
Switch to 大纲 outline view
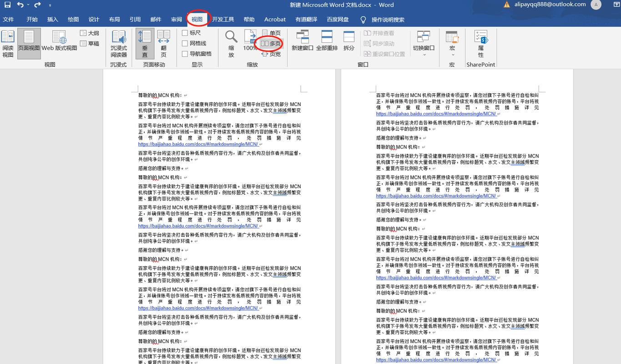90,33
